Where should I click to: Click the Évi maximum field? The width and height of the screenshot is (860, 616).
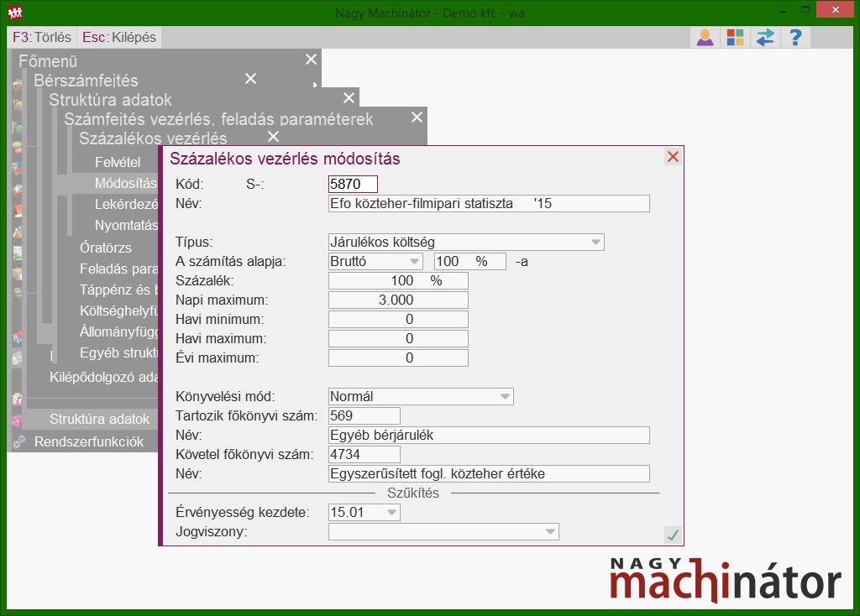[x=398, y=358]
